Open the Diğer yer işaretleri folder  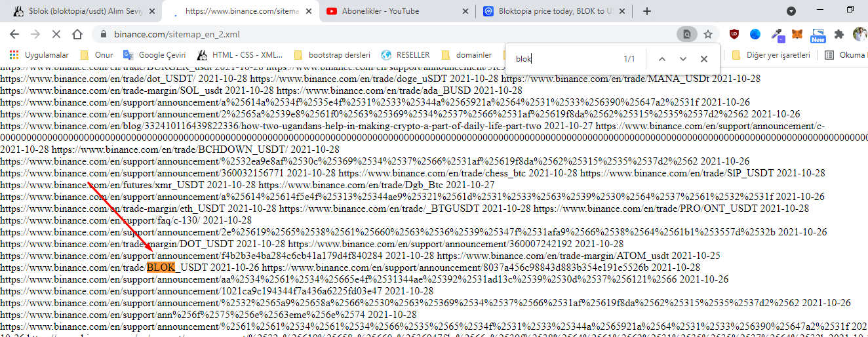[x=772, y=55]
